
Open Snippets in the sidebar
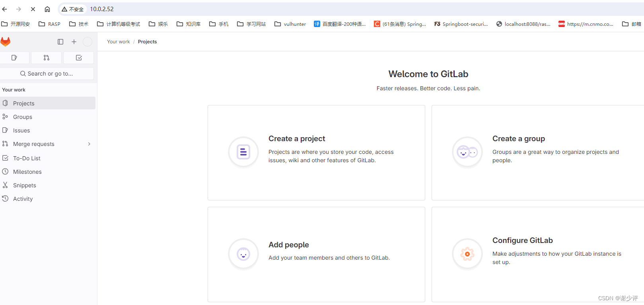[x=48, y=185]
